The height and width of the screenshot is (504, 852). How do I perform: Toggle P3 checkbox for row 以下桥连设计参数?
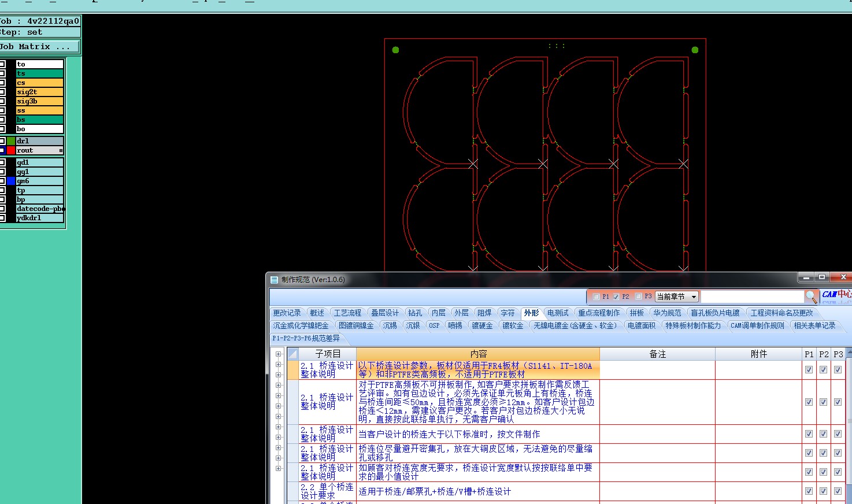[x=838, y=370]
